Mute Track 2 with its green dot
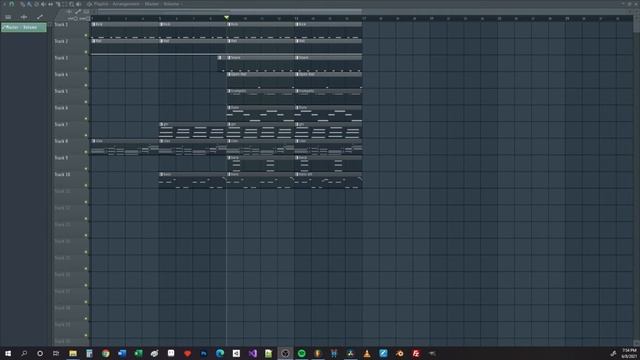Screen dimensions: 640x360 [x=86, y=52]
